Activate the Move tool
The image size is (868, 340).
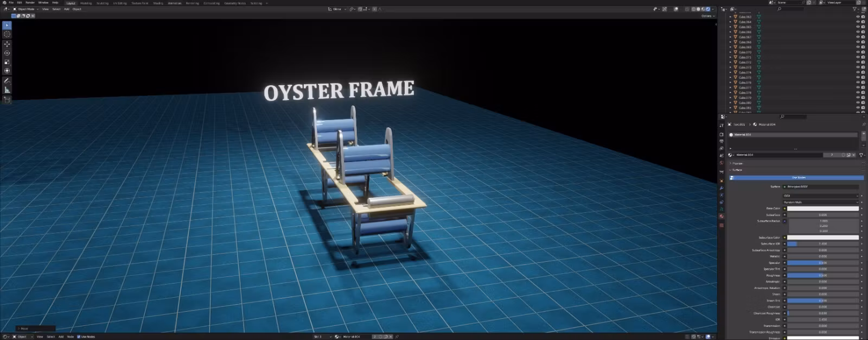click(x=7, y=44)
